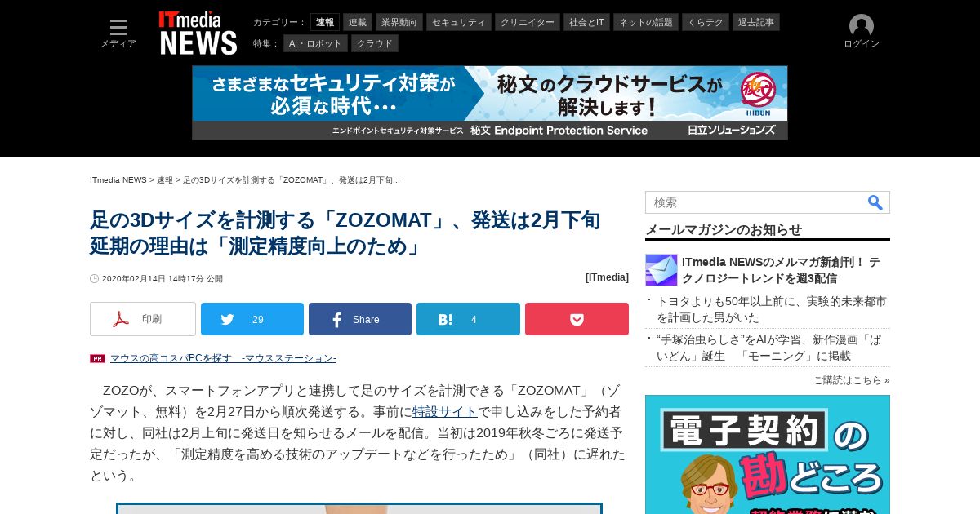Screen dimensions: 980x514
Task: Open the クリエイター category
Action: 528,22
